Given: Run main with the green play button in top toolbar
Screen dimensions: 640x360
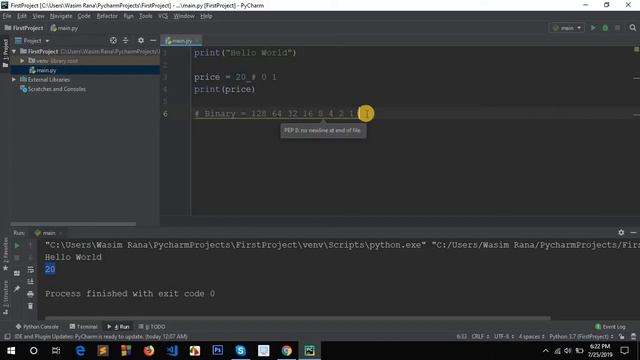Looking at the screenshot, I should click(593, 28).
